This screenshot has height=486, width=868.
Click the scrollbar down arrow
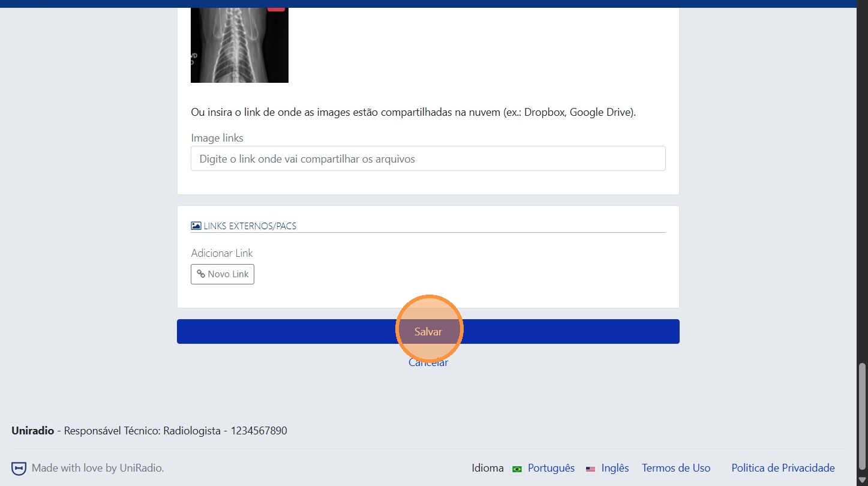[x=863, y=480]
